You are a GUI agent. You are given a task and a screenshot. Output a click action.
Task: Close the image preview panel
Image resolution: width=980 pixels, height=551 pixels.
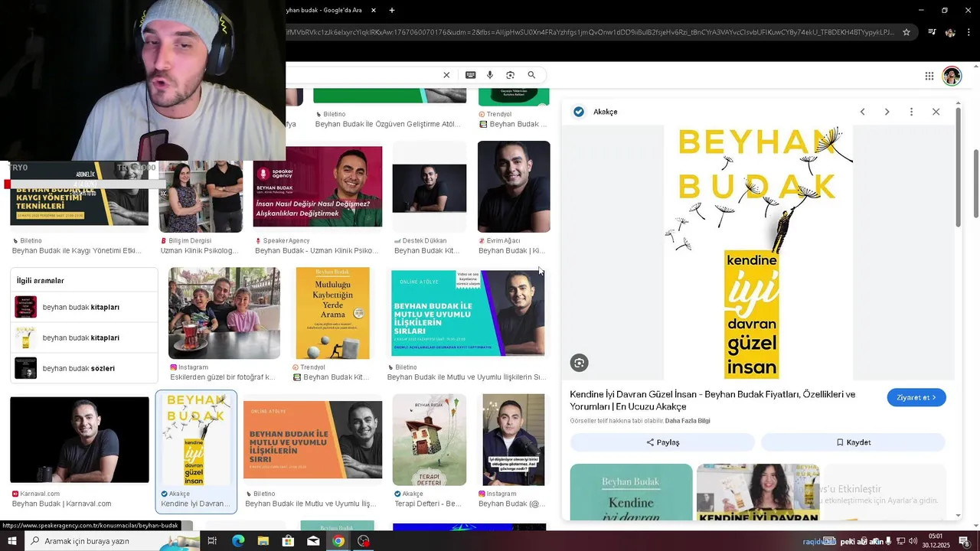(936, 112)
